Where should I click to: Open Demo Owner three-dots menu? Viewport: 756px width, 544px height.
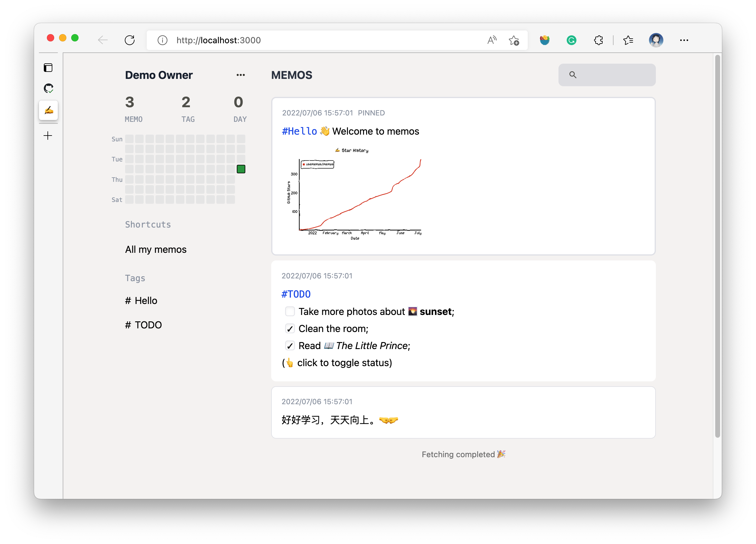(240, 75)
